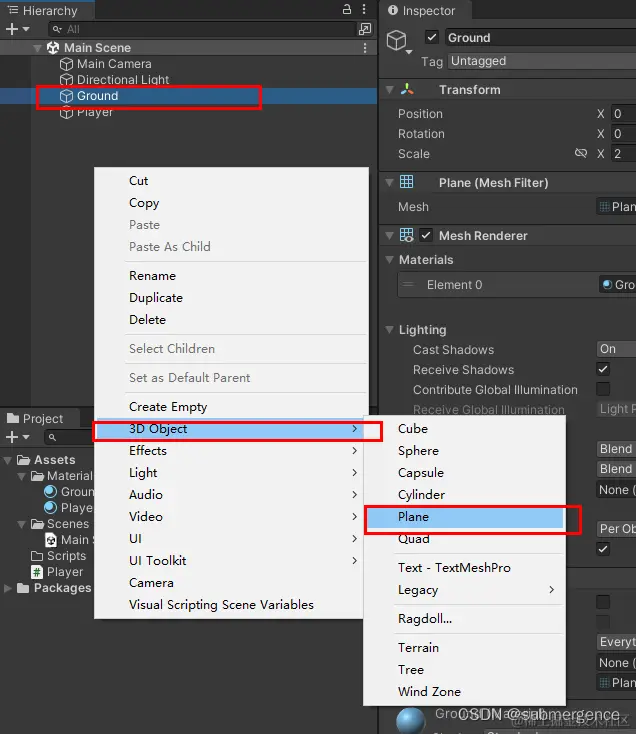Click the Mesh Renderer component icon

pyautogui.click(x=407, y=235)
